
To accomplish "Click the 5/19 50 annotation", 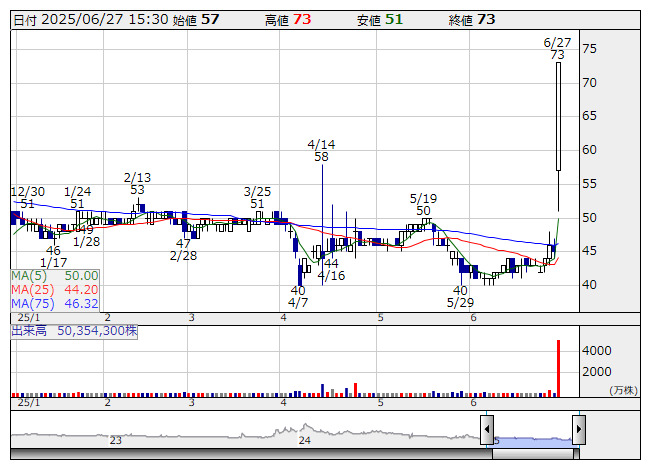I will coord(423,204).
